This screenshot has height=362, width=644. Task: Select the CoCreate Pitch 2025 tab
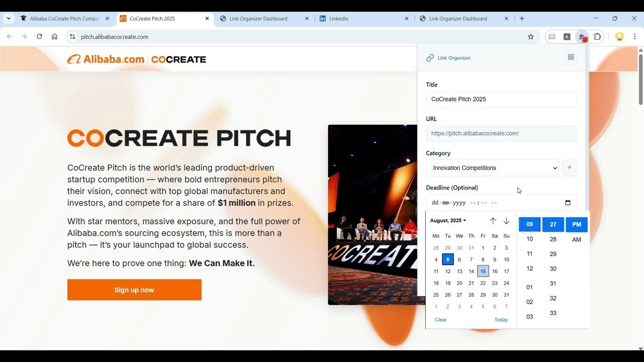(164, 19)
